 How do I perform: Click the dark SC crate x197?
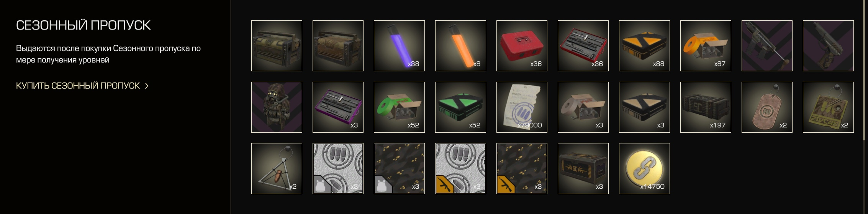click(x=706, y=107)
